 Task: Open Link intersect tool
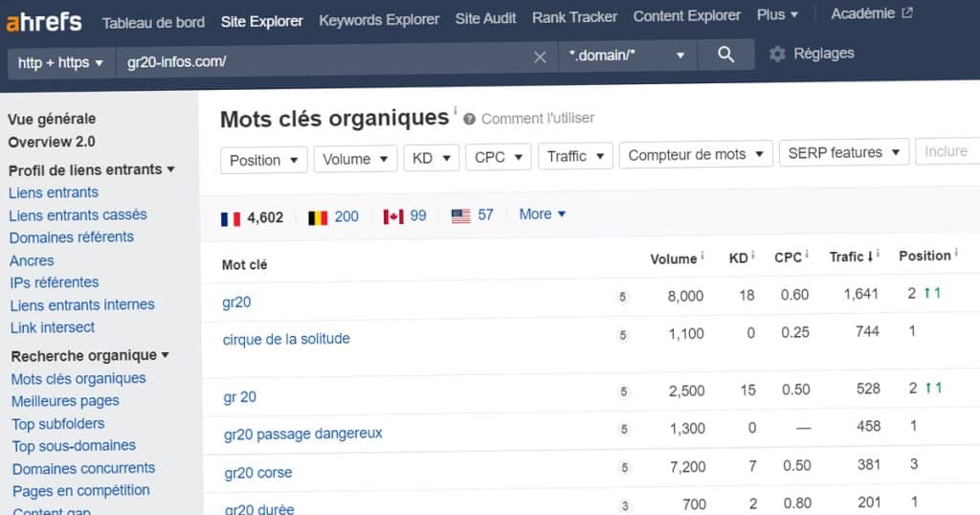(x=53, y=327)
